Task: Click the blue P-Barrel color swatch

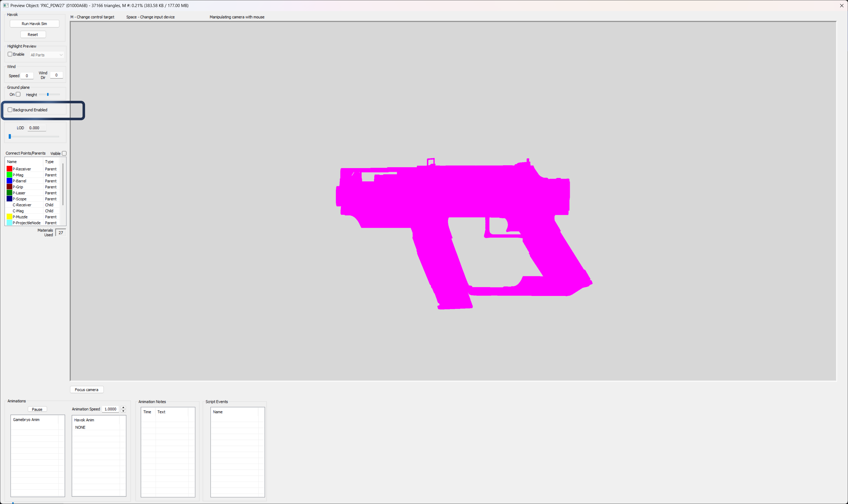Action: click(x=10, y=181)
